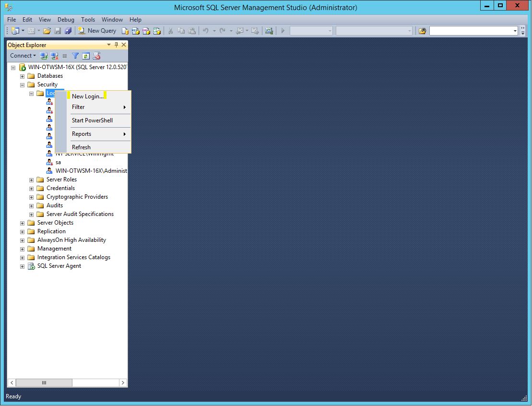Click the Analysis Services MDX Query icon

tap(136, 31)
